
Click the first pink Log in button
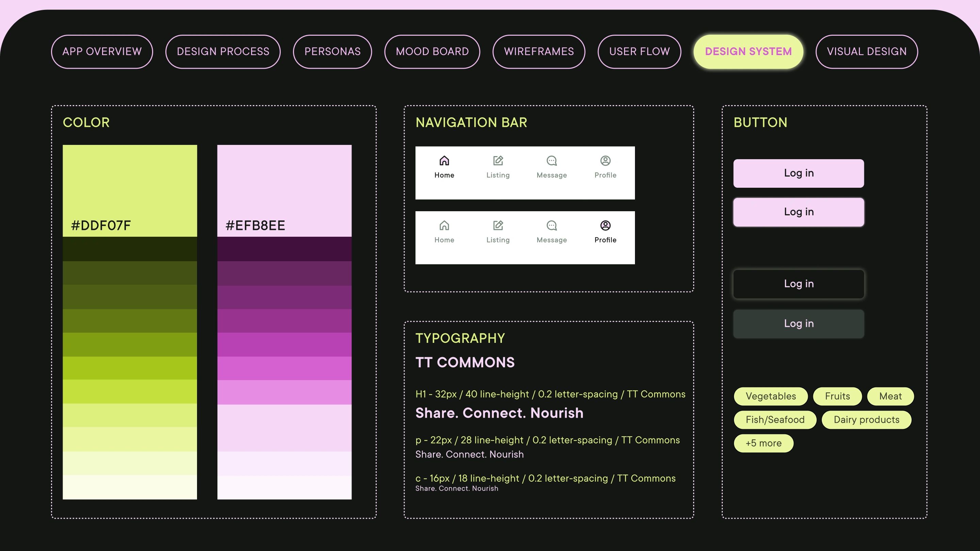click(x=799, y=173)
